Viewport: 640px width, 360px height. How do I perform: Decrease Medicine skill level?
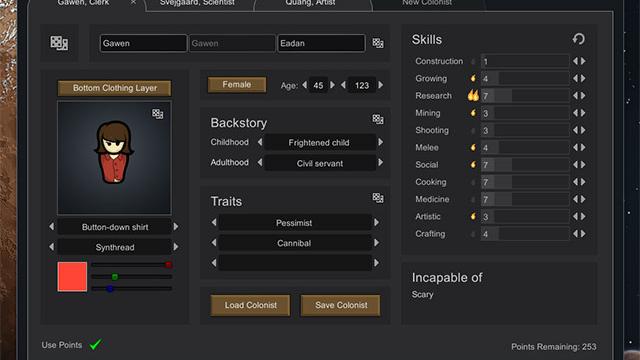point(575,199)
